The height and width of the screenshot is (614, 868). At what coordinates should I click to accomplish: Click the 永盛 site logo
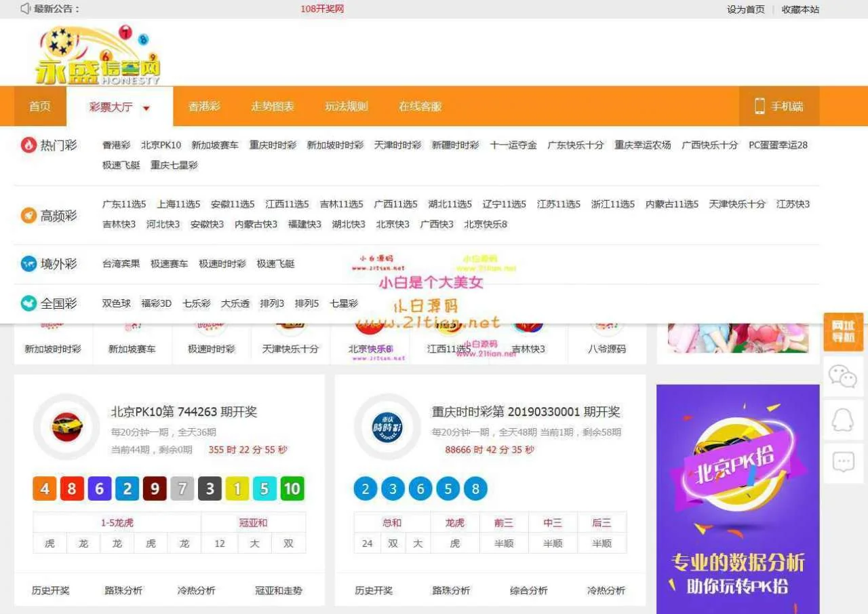coord(98,56)
